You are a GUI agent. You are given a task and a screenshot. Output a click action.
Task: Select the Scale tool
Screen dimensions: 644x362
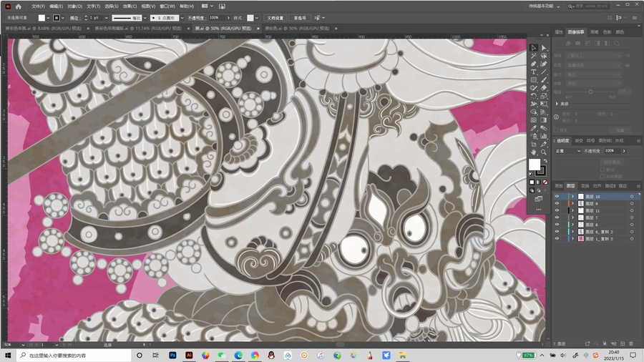(544, 96)
